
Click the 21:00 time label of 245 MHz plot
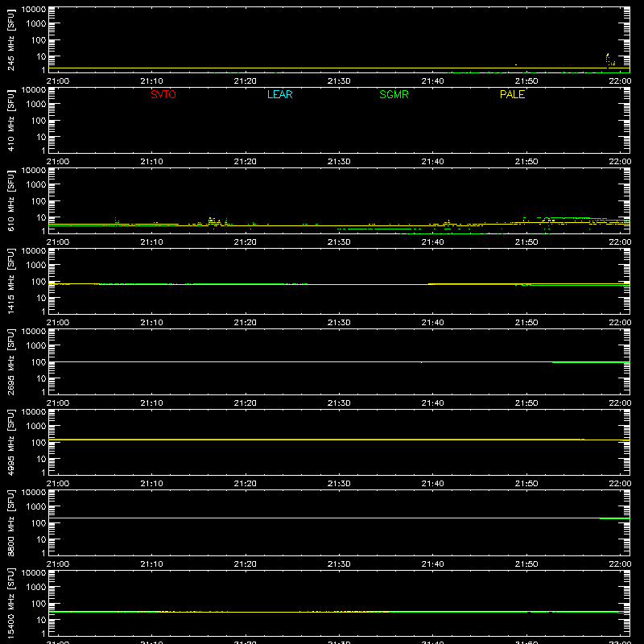pos(58,81)
